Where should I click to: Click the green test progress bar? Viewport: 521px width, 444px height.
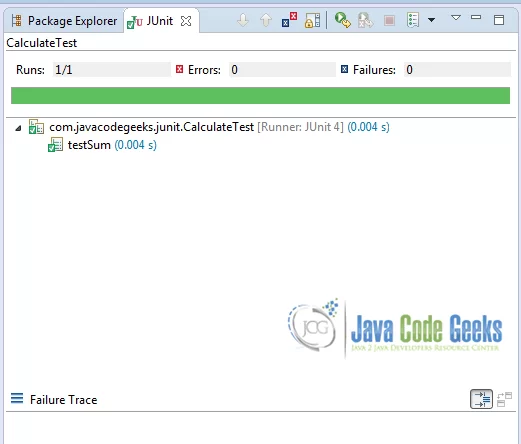[x=260, y=96]
